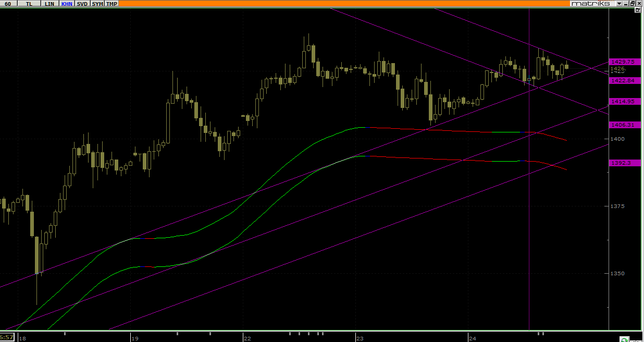Click date 19 on time axis
The image size is (644, 342).
point(134,338)
